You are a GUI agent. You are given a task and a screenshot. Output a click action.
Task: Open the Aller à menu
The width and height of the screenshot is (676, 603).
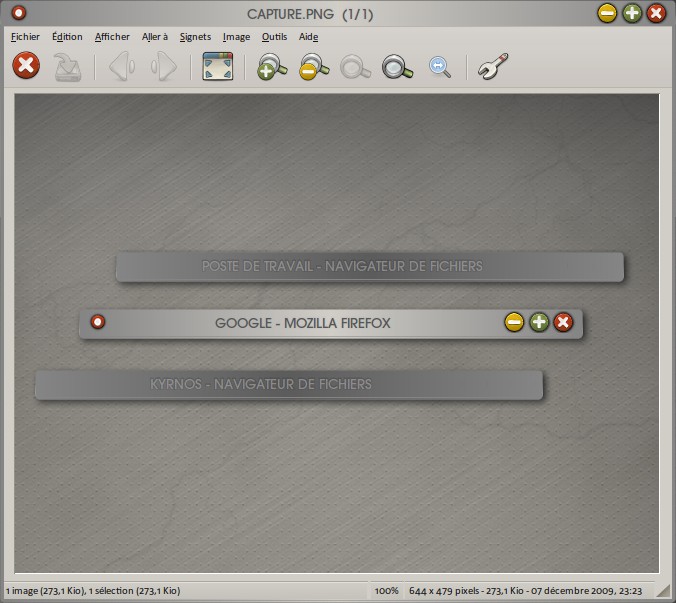click(155, 37)
